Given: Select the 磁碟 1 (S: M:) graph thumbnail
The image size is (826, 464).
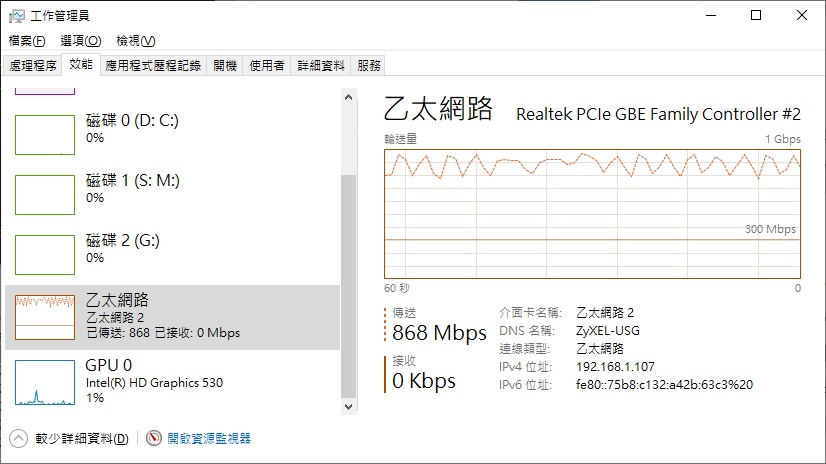Looking at the screenshot, I should click(x=45, y=195).
